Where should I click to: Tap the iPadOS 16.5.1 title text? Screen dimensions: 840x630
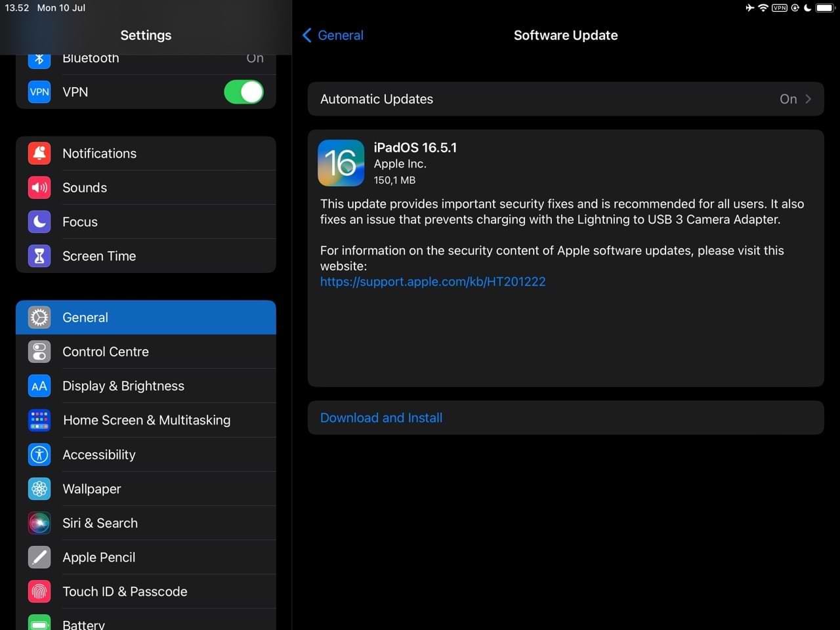(x=415, y=148)
